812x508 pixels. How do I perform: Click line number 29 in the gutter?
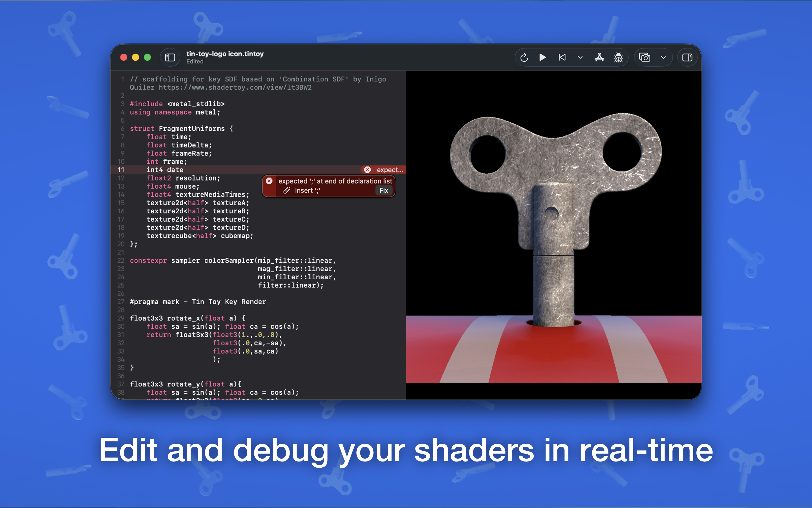[x=121, y=318]
